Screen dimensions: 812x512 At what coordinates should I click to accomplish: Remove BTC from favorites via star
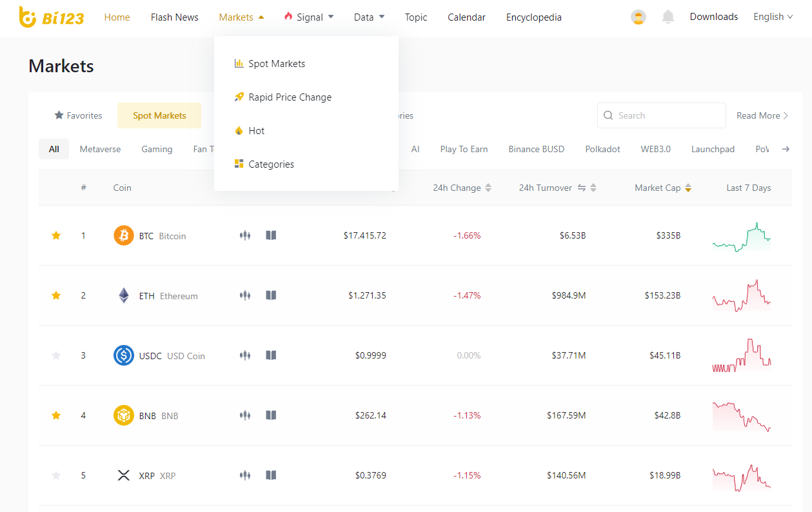pos(56,235)
